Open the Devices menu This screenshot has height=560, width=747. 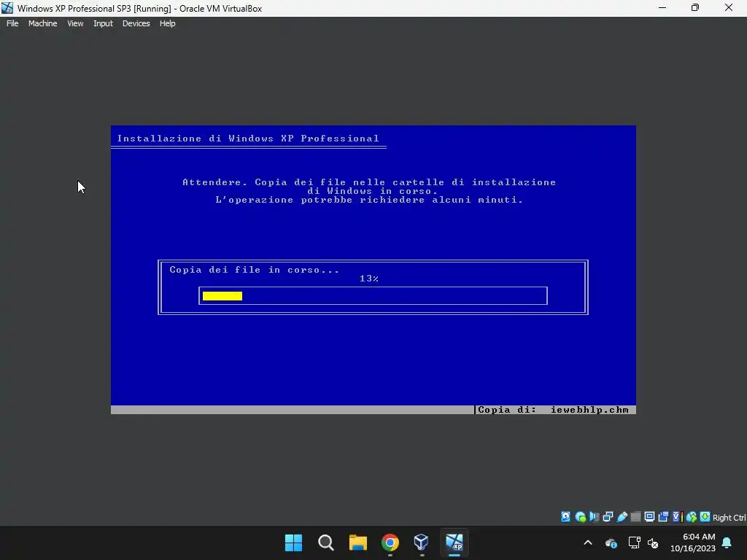[x=136, y=23]
